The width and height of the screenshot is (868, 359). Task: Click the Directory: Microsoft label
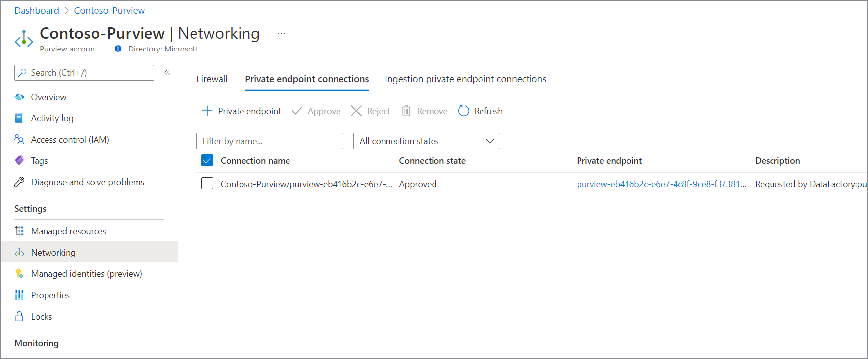point(163,49)
